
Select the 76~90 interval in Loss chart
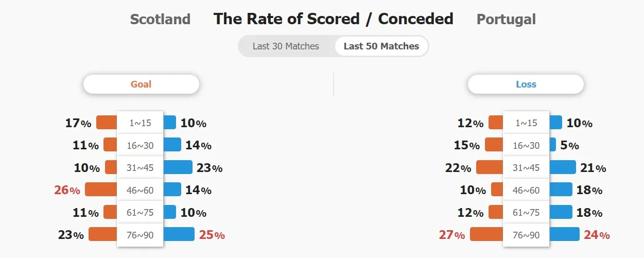[x=526, y=235]
